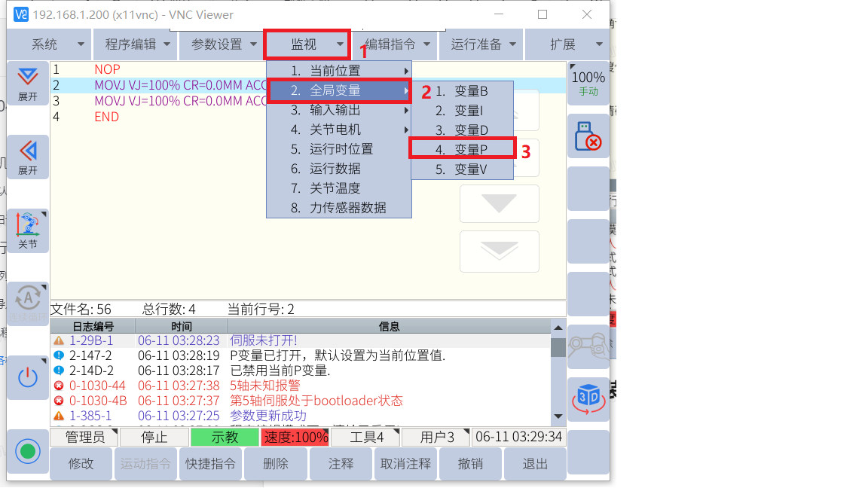Image resolution: width=868 pixels, height=488 pixels.
Task: Click the green circle status icon
Action: 28,452
